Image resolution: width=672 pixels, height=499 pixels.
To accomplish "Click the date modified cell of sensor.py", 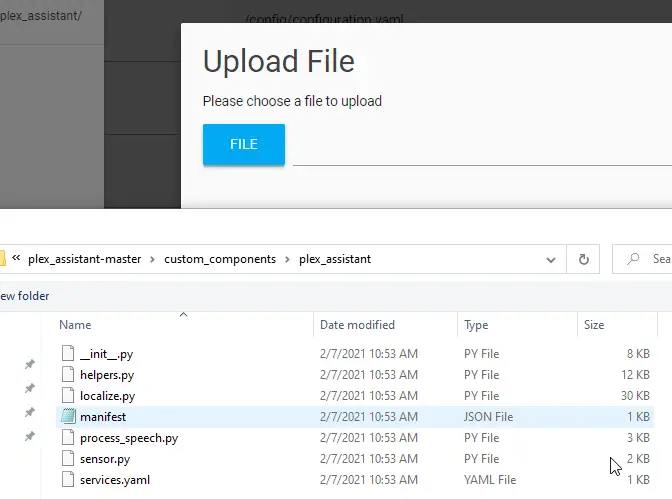I will tap(369, 459).
